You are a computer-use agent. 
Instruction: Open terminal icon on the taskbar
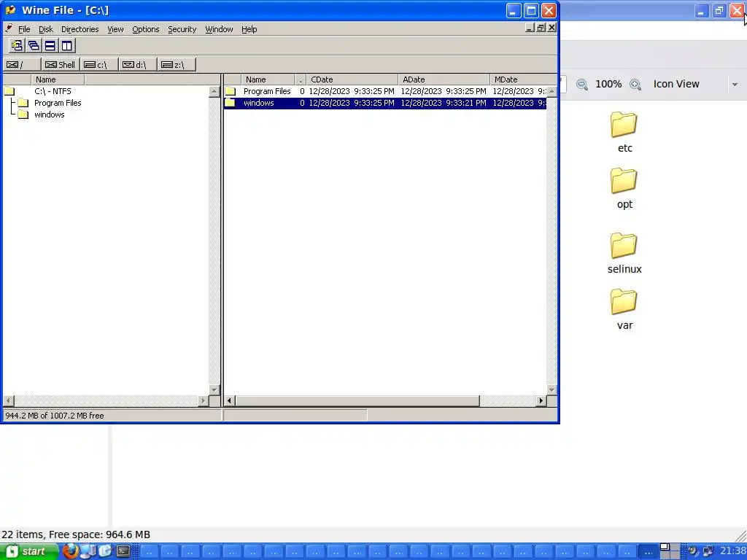pyautogui.click(x=123, y=551)
